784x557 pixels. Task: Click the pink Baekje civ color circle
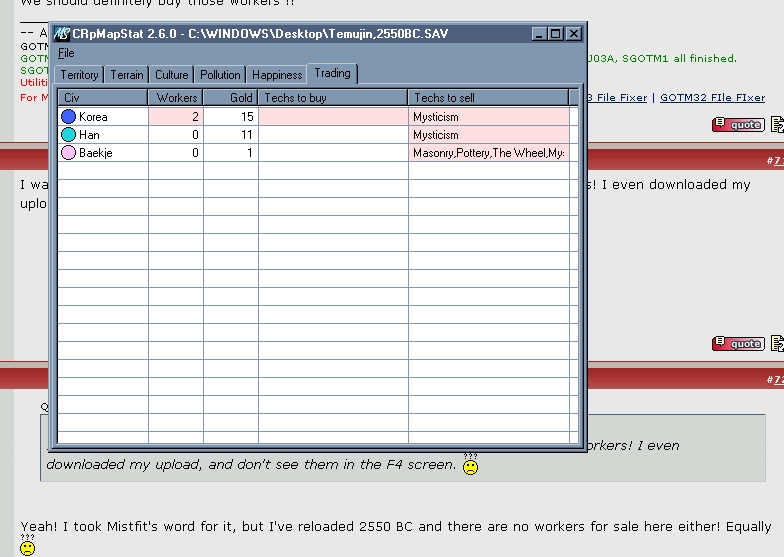[69, 153]
